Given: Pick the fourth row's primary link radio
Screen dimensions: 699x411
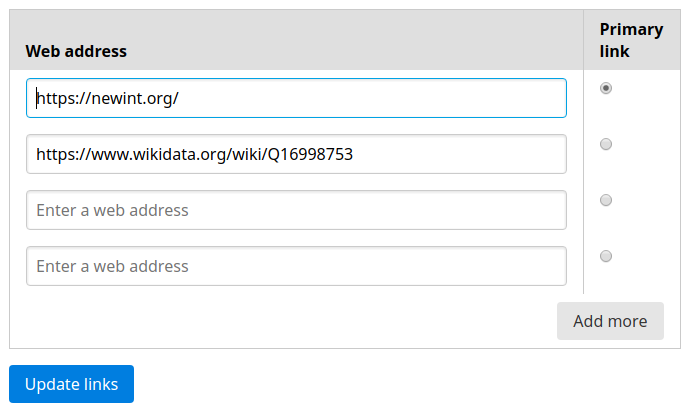Looking at the screenshot, I should click(x=606, y=257).
